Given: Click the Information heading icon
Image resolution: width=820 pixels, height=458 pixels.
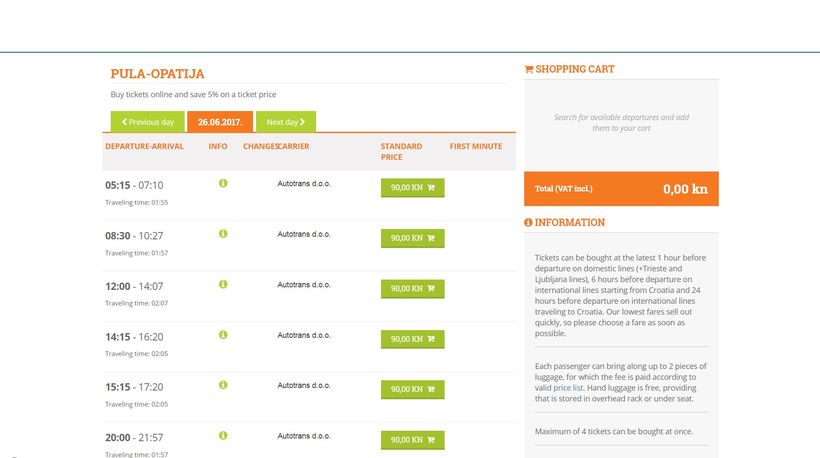Looking at the screenshot, I should tap(529, 223).
